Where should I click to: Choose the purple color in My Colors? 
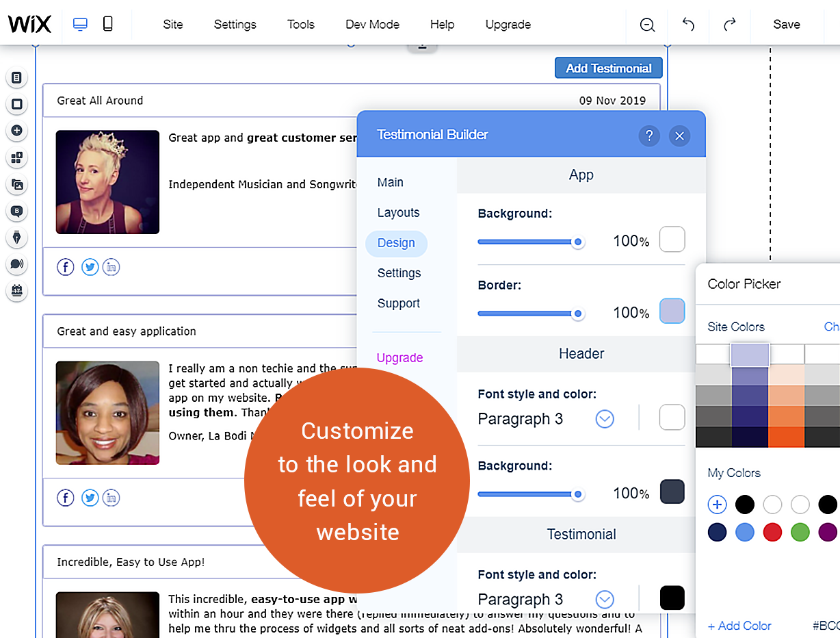[x=828, y=533]
